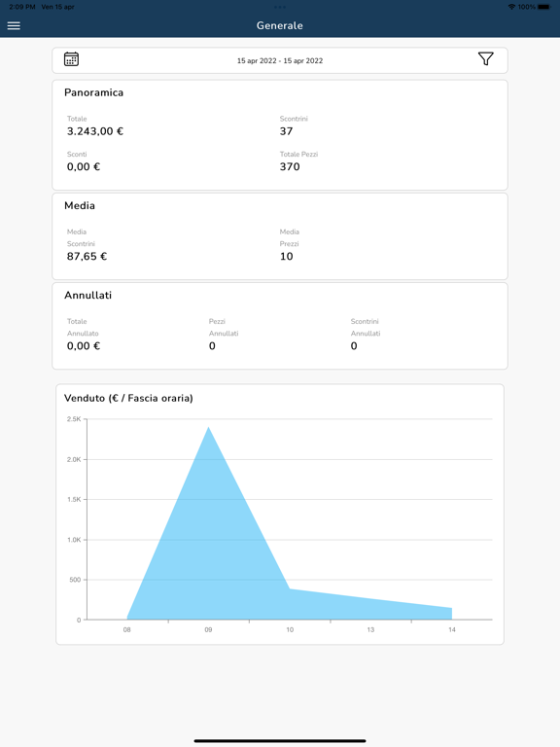560x747 pixels.
Task: Open the hamburger menu
Action: click(14, 25)
